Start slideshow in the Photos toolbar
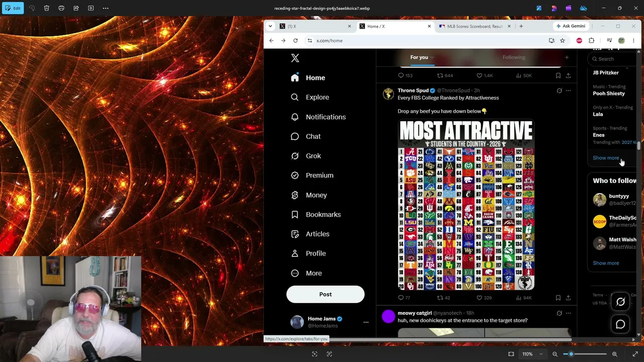Screen dimensions: 644x362 click(91, 8)
